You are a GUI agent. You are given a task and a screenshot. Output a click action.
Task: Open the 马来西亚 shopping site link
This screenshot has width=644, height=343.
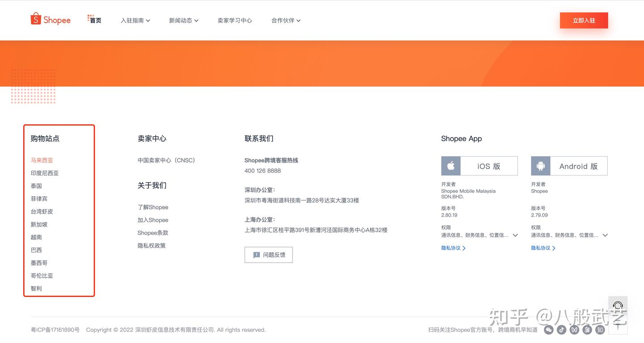point(42,160)
